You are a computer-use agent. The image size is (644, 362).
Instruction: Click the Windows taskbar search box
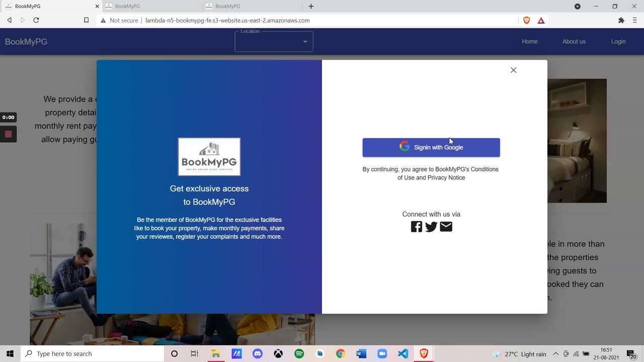pyautogui.click(x=93, y=353)
